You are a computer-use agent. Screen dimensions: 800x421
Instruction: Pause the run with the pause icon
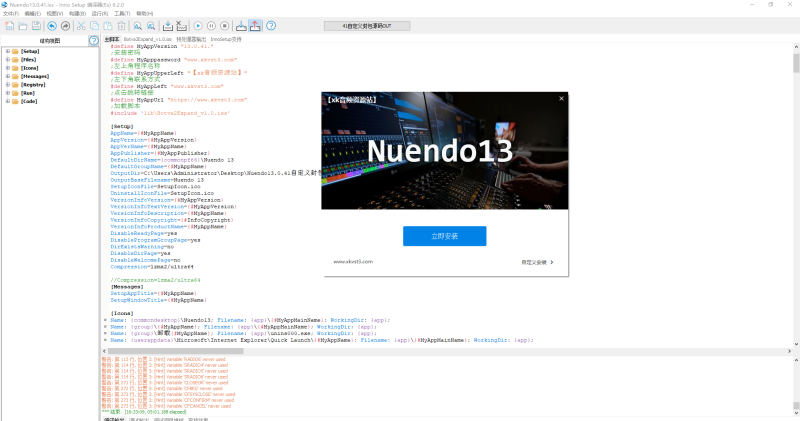click(211, 26)
